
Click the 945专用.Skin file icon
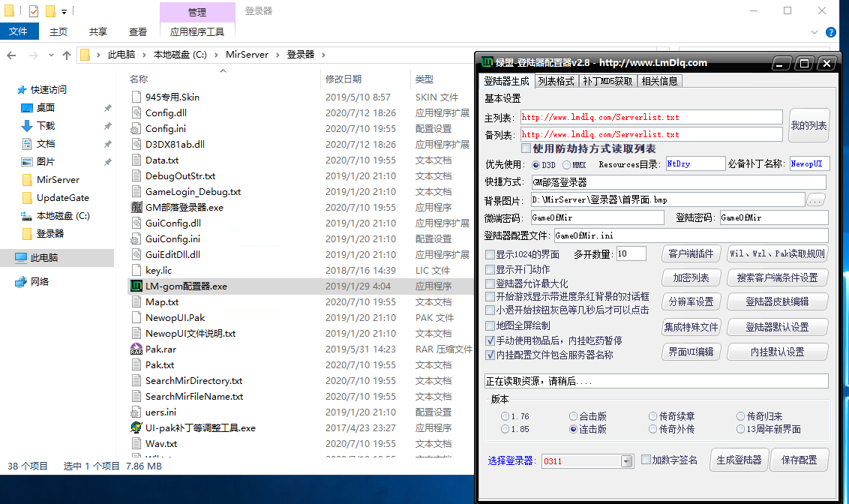click(136, 97)
